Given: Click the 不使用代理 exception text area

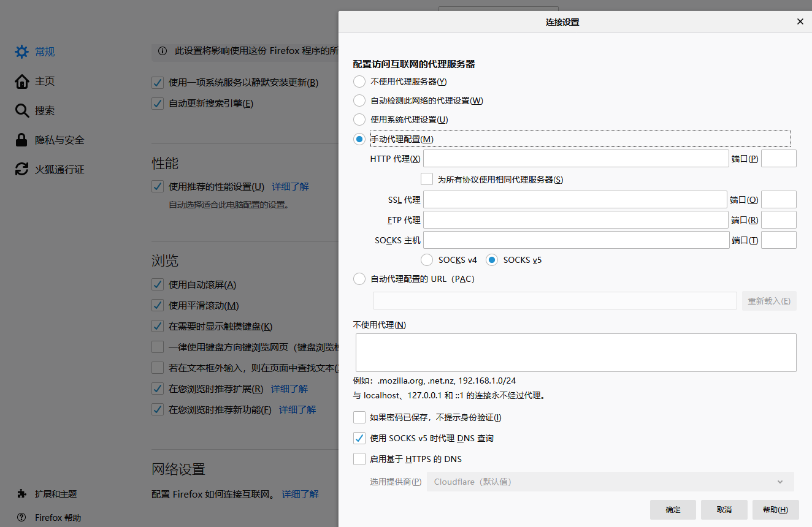Looking at the screenshot, I should 575,352.
